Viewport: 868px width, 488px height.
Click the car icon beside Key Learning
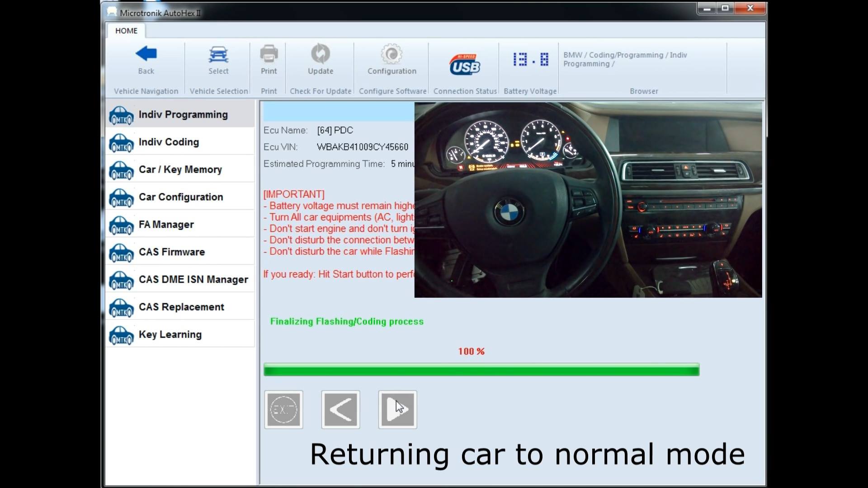[121, 336]
